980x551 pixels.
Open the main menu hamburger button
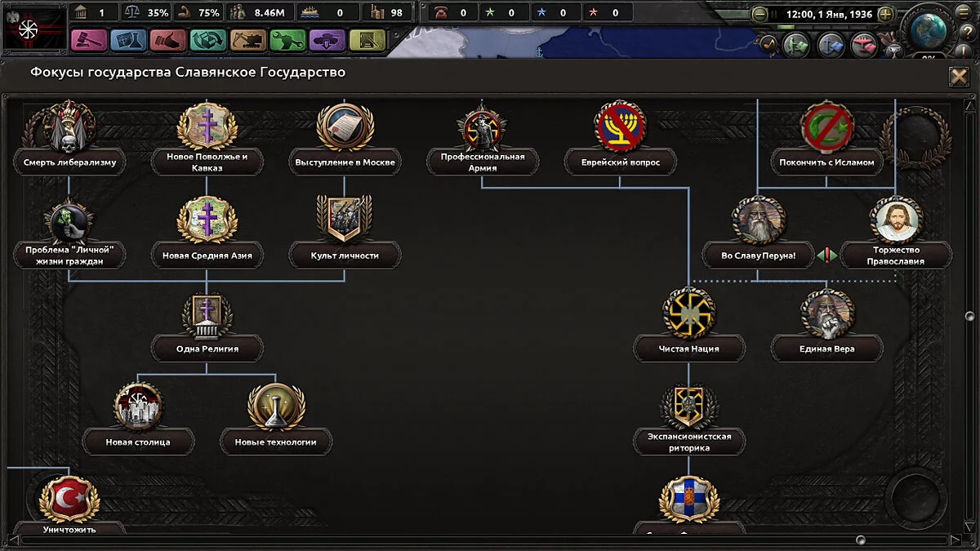[962, 11]
